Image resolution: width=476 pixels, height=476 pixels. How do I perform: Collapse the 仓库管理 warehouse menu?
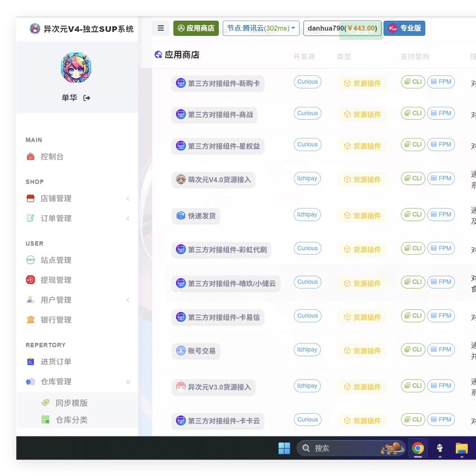pos(56,382)
